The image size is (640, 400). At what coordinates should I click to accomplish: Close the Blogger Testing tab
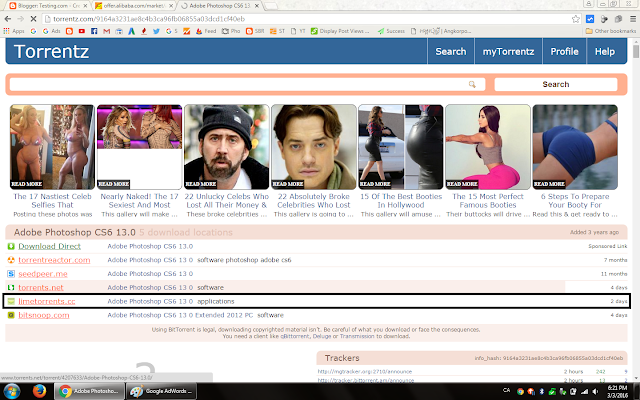(85, 6)
